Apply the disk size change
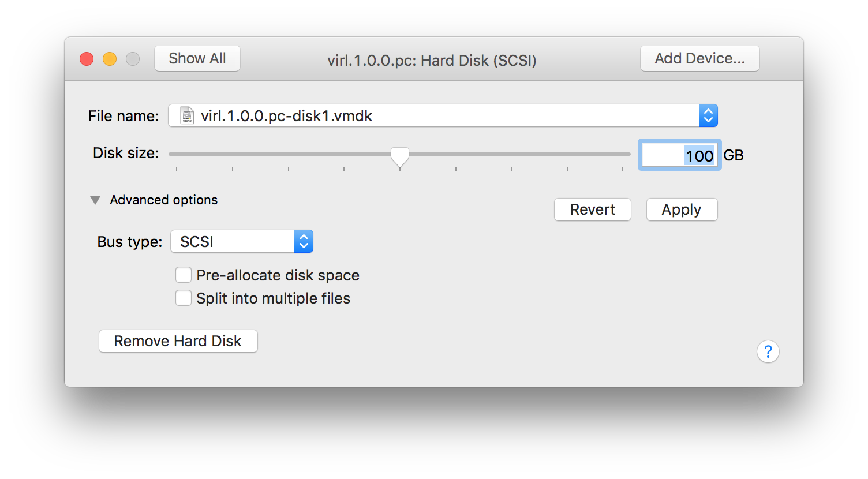Screen dimensions: 868x479 click(682, 209)
